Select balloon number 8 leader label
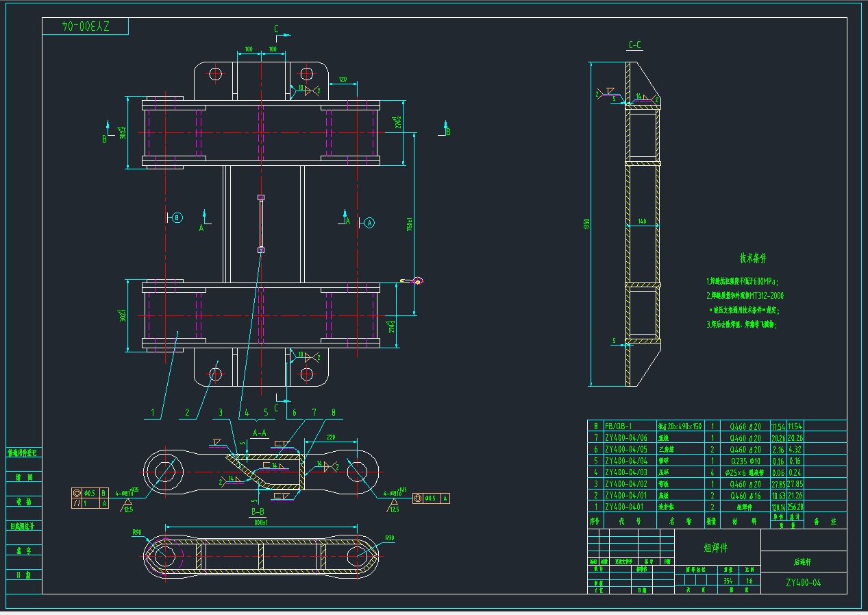This screenshot has height=615, width=868. pyautogui.click(x=334, y=413)
